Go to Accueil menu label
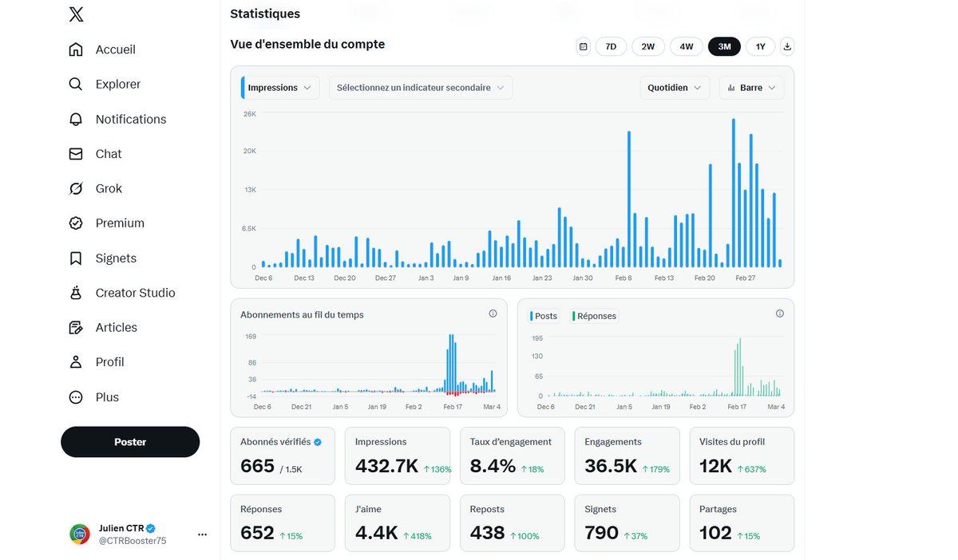Screen dimensions: 958x560 [x=116, y=49]
